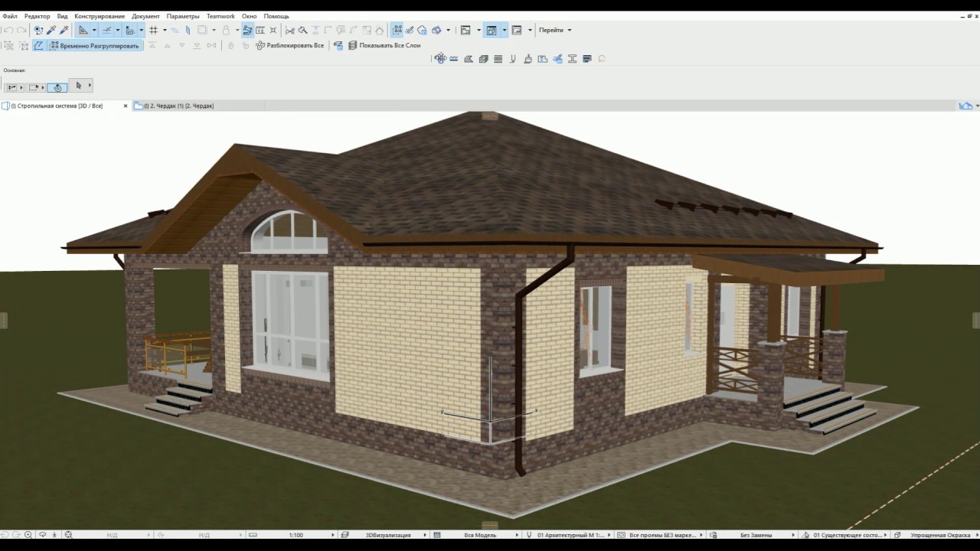Viewport: 980px width, 551px height.
Task: Open dropdown beside the 3D window icon
Action: pos(504,31)
